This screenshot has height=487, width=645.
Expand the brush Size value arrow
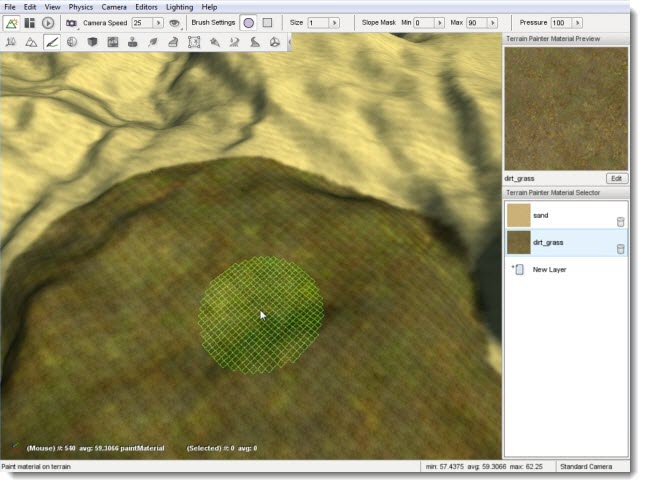pyautogui.click(x=334, y=22)
